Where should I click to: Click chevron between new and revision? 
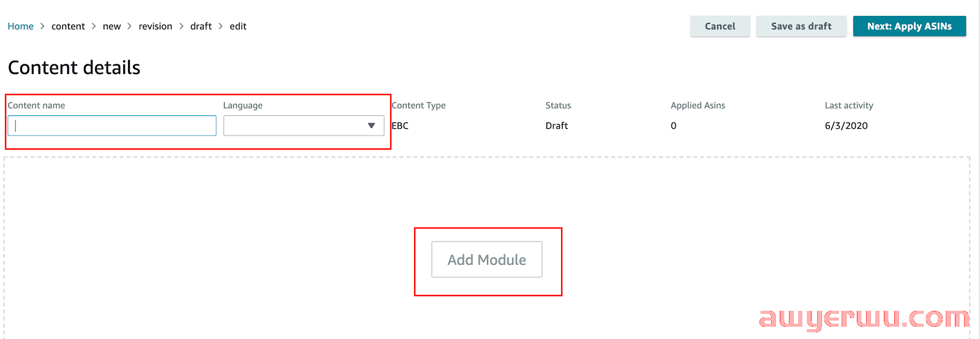tap(129, 26)
